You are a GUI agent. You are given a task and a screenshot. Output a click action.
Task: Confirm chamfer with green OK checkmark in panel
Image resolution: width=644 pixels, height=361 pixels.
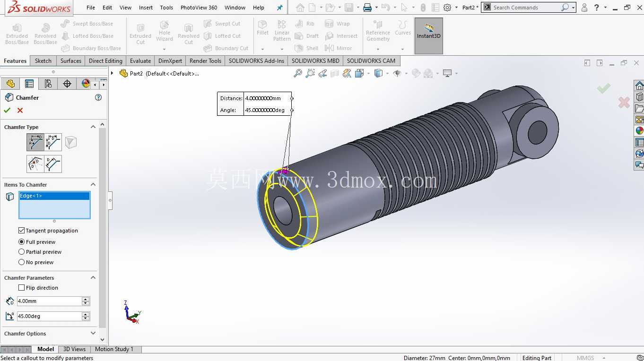[7, 110]
